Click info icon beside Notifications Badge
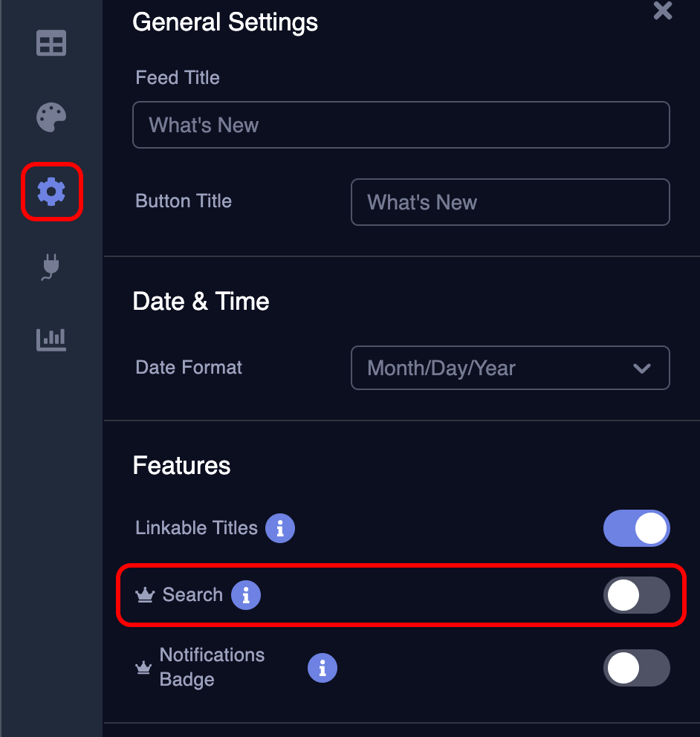Viewport: 700px width, 737px height. [x=323, y=668]
